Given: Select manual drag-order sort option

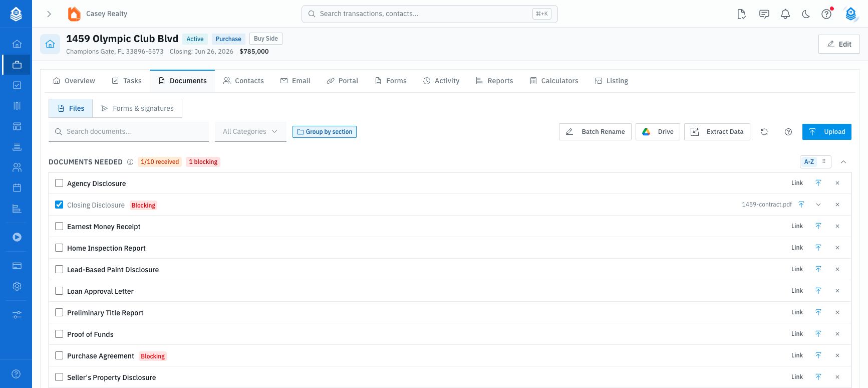Looking at the screenshot, I should point(824,162).
